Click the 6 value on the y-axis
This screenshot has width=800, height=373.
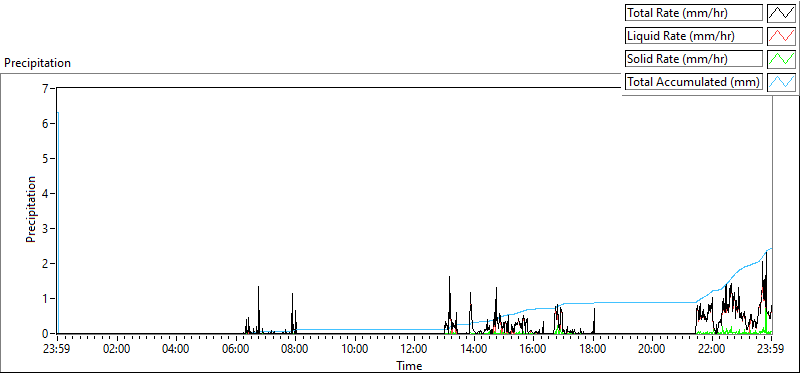(x=45, y=123)
